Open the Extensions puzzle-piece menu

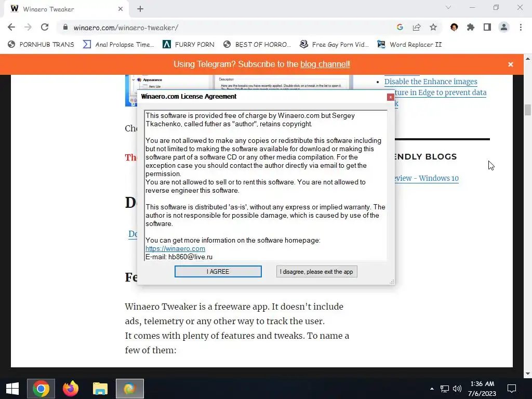[471, 27]
